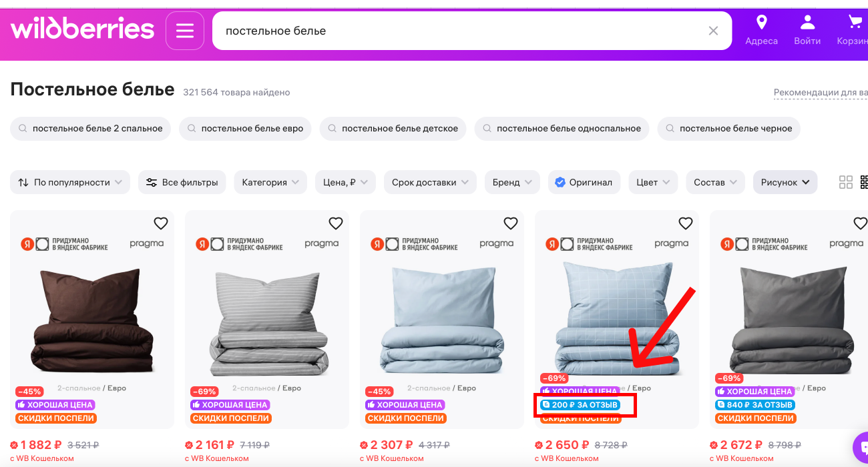This screenshot has height=467, width=868.
Task: Click the Войти profile icon
Action: (x=807, y=23)
